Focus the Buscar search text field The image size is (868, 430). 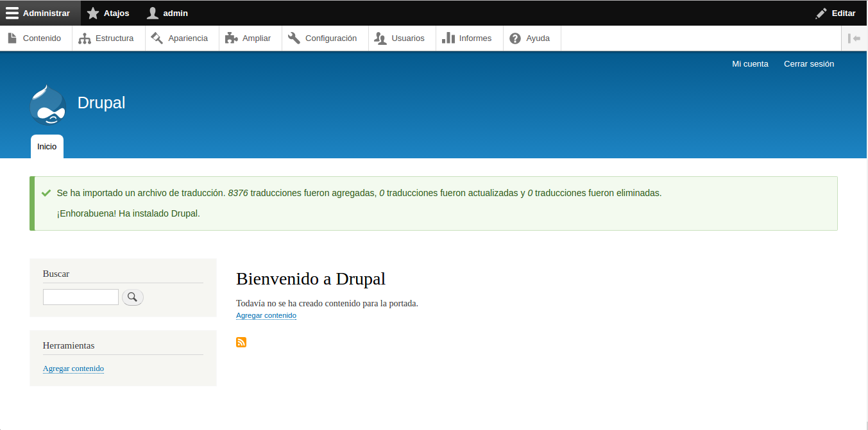81,297
